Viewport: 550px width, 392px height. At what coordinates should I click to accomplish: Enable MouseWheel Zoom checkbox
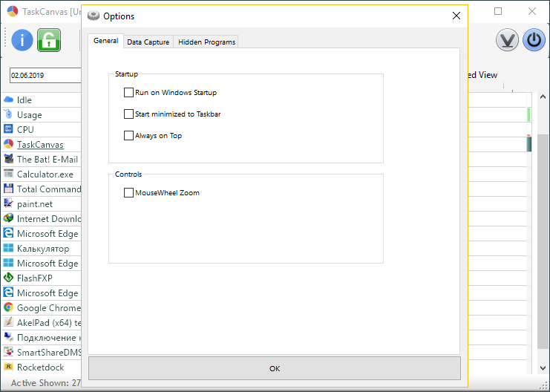click(x=129, y=193)
